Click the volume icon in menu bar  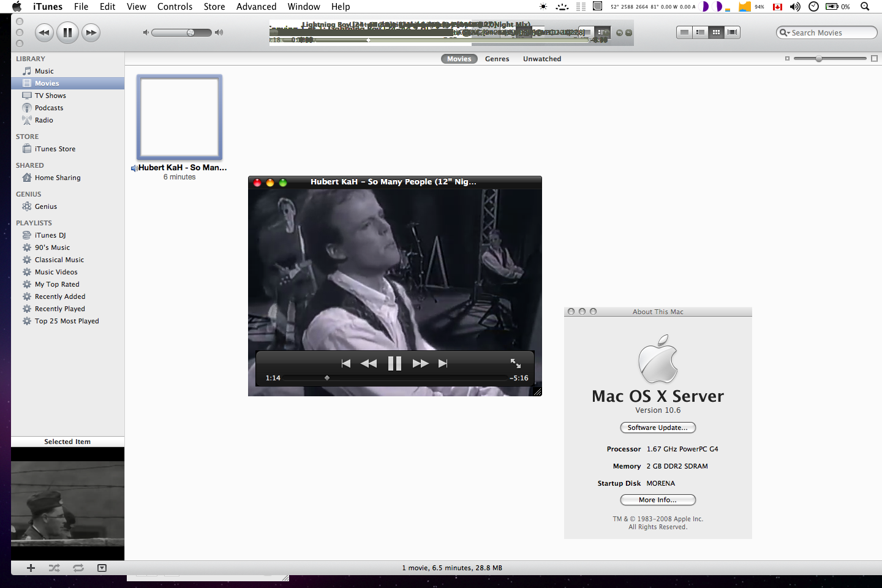coord(795,7)
